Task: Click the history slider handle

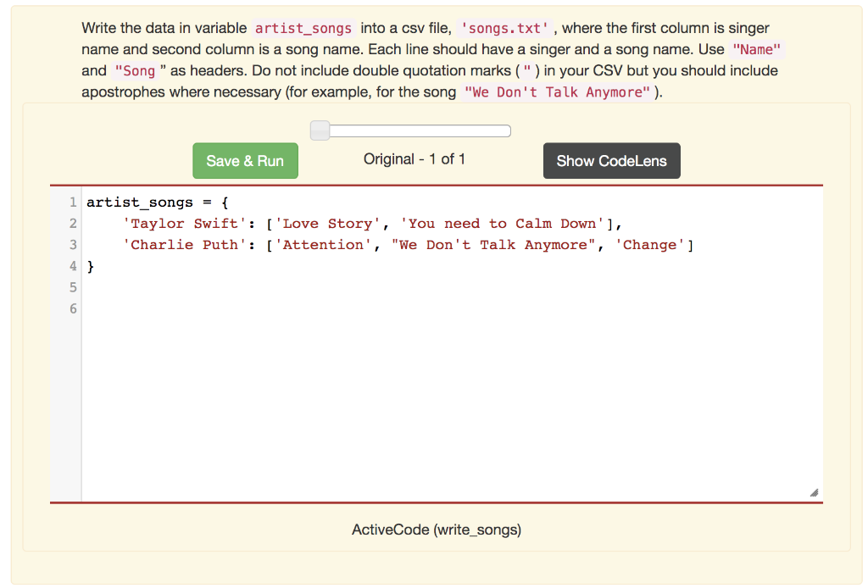Action: (x=320, y=131)
